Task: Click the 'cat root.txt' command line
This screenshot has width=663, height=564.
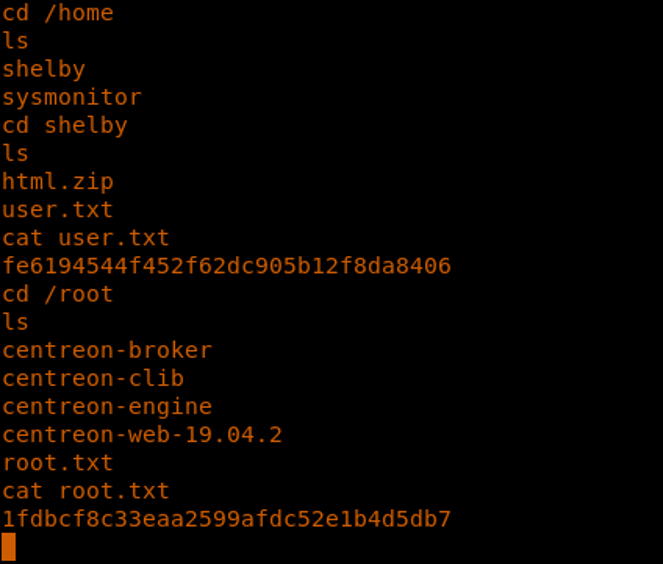Action: click(x=85, y=491)
